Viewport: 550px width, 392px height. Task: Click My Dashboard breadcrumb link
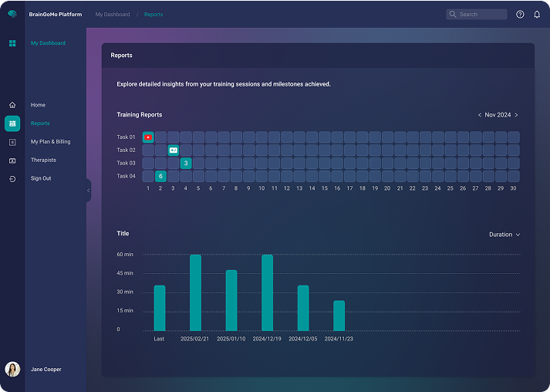[113, 15]
